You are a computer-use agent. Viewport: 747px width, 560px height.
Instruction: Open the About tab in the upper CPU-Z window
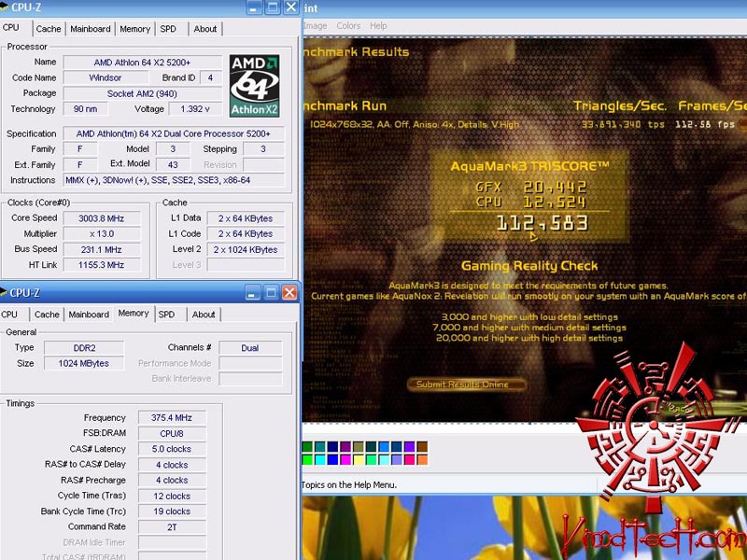[x=205, y=29]
